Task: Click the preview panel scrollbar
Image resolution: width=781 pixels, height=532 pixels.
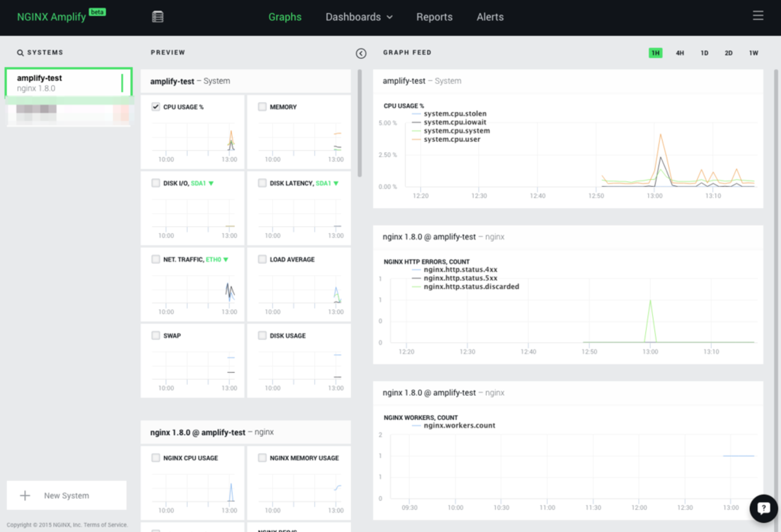Action: pos(360,123)
